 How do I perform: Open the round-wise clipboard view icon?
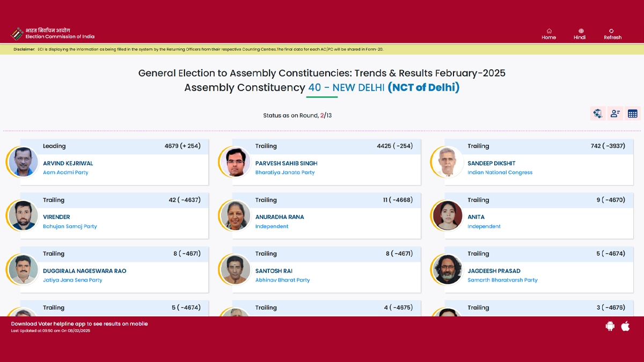pyautogui.click(x=597, y=114)
